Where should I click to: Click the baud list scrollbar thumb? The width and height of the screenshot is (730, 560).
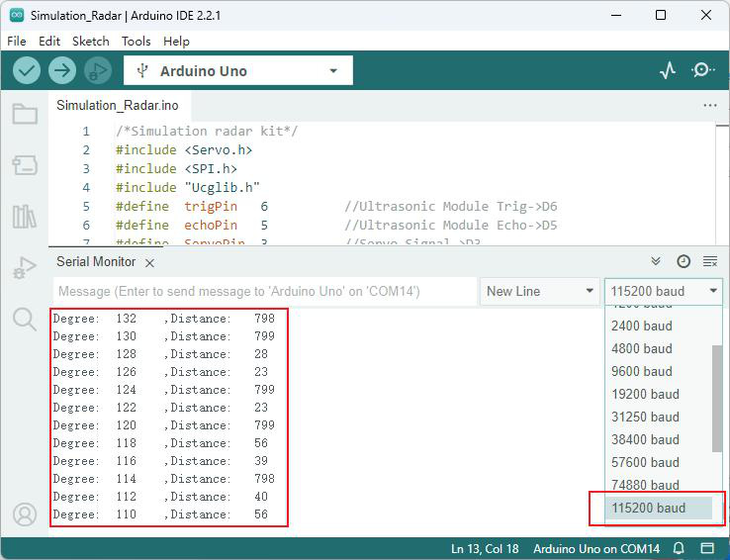[x=717, y=399]
